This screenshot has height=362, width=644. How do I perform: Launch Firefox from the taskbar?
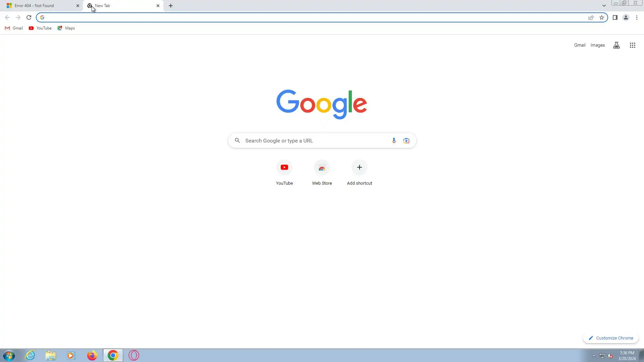pos(92,355)
